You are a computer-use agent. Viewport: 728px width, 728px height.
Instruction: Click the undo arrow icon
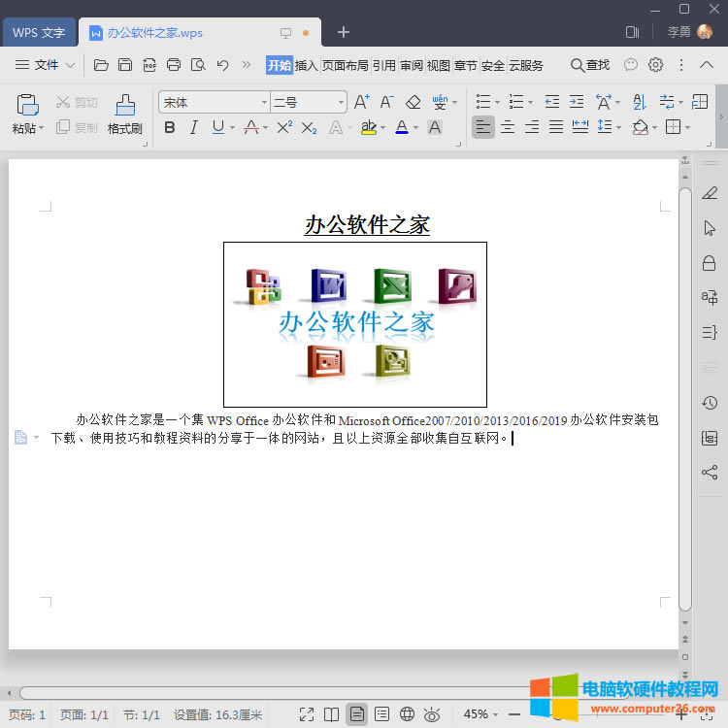click(222, 65)
